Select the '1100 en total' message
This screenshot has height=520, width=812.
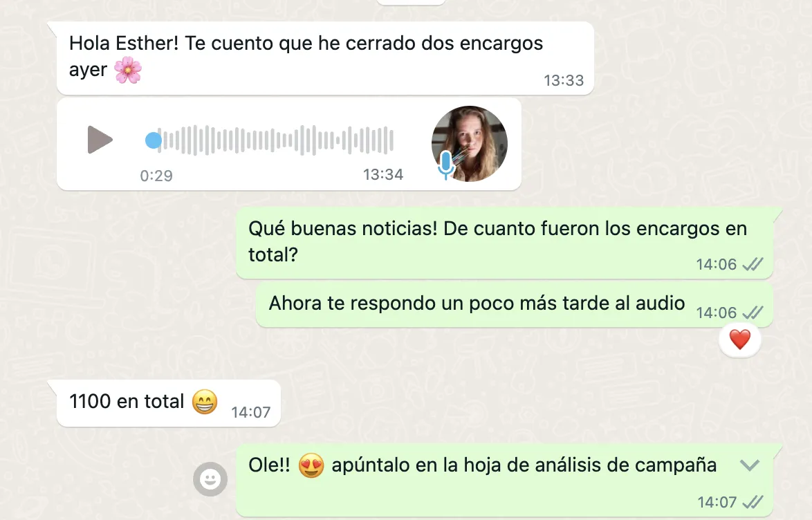coord(169,403)
